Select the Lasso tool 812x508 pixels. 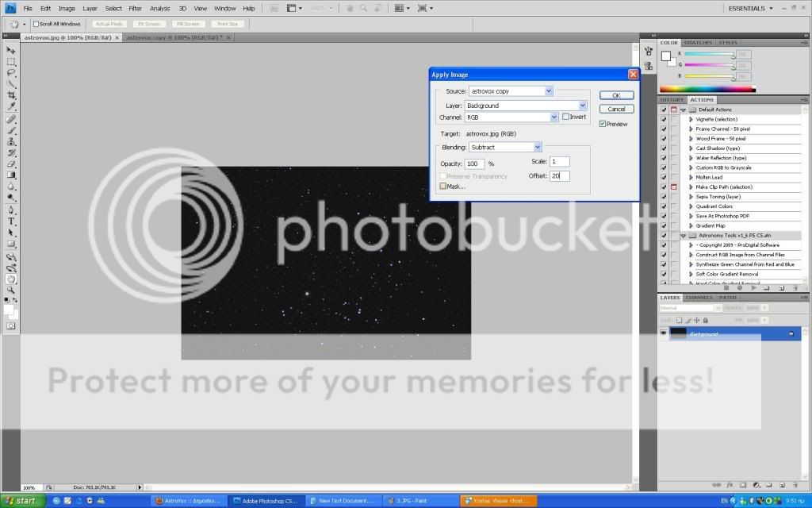pos(11,72)
